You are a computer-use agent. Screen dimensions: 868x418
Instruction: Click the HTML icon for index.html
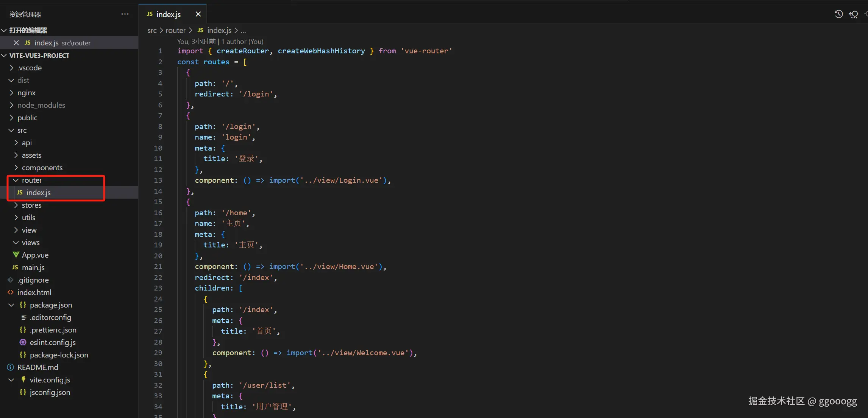(x=11, y=292)
